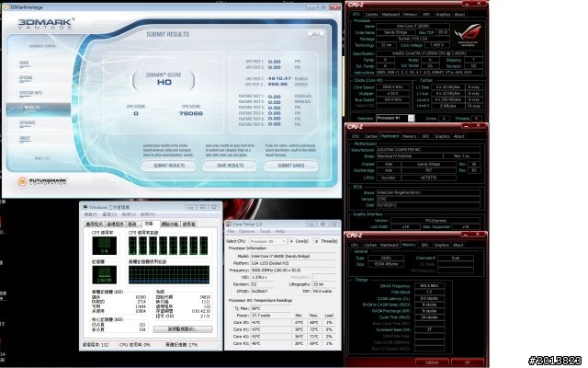Open SYSTEM INFO in 3DMark sidebar
Viewport: 588px width, 368px height.
click(30, 93)
